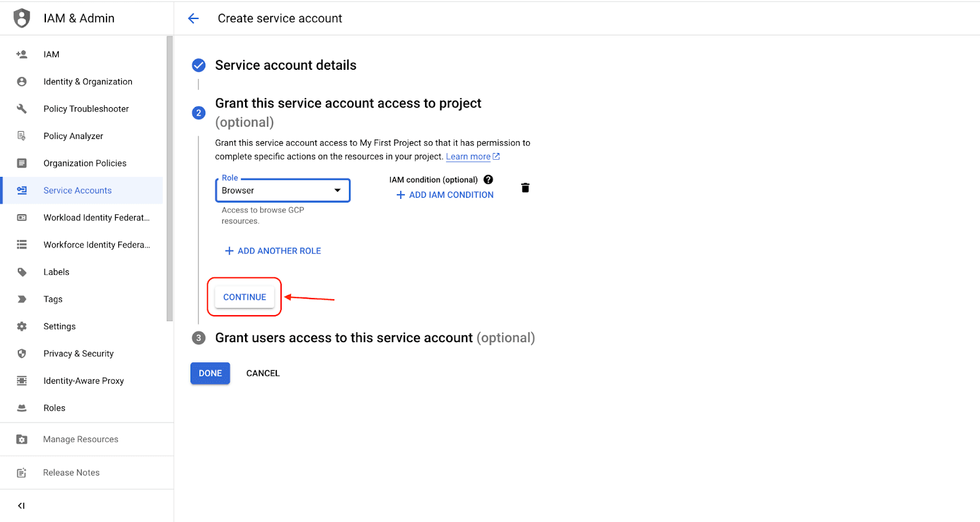
Task: Click the Labels tag icon
Action: click(x=22, y=272)
